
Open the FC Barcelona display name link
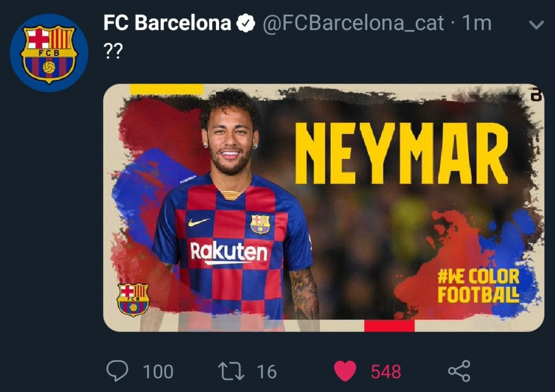(x=167, y=23)
